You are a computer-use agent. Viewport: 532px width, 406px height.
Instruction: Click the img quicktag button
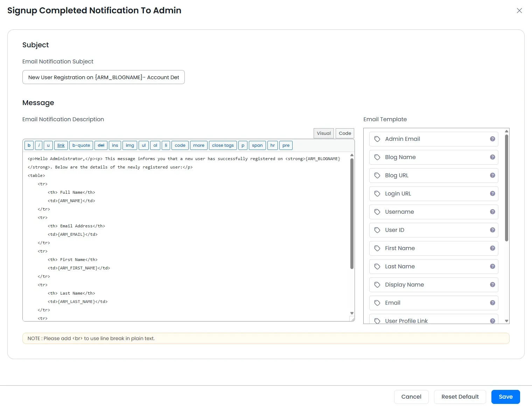point(130,145)
